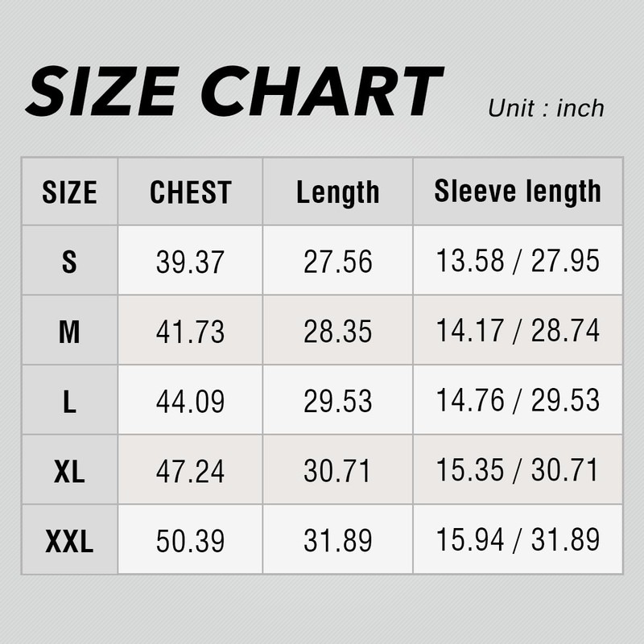Screen dimensions: 644x644
Task: Click the Sleeve length column header
Action: tap(518, 192)
